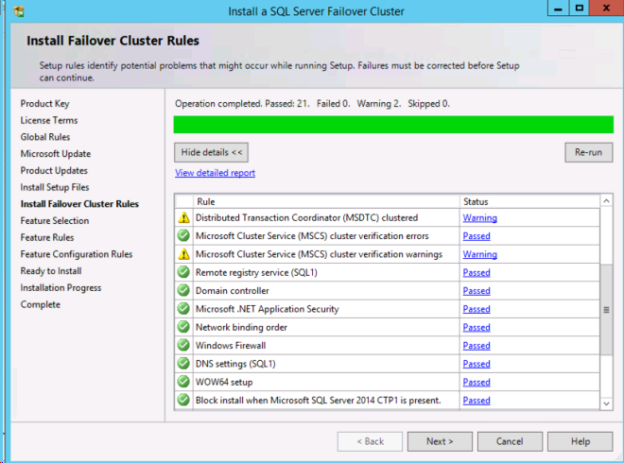The width and height of the screenshot is (624, 463).
Task: Open the Passed link for Domain controller
Action: (476, 291)
